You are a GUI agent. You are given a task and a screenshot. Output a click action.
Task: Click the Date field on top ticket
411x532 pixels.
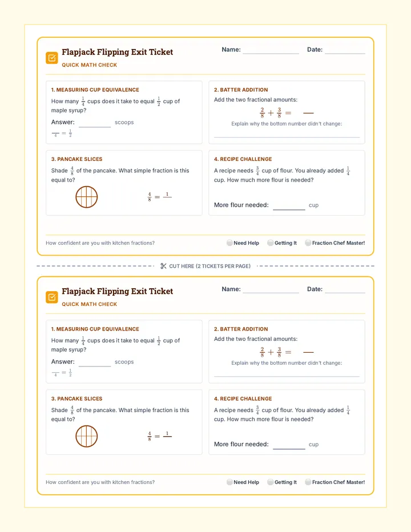[x=345, y=50]
